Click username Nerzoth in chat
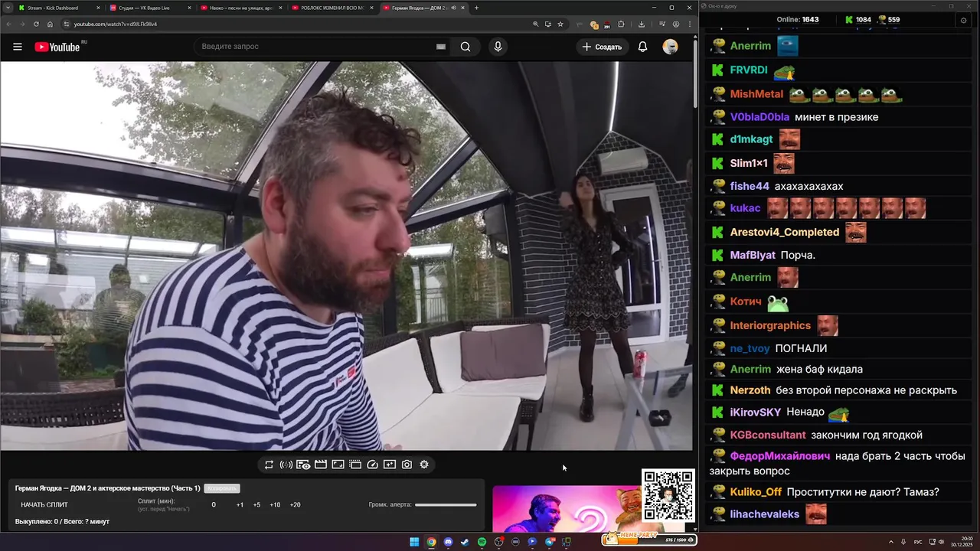 (x=750, y=390)
